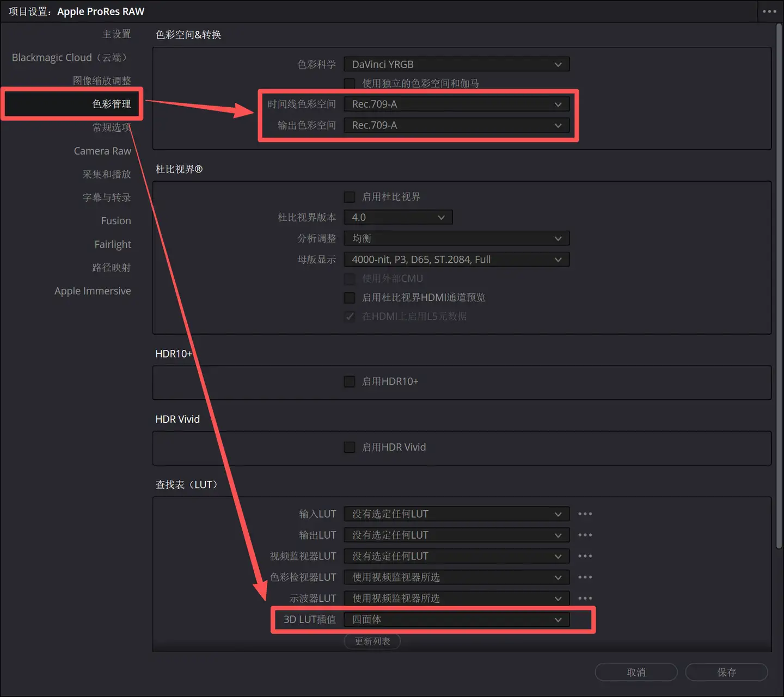Open 图像缩放调整 settings page
This screenshot has height=697, width=784.
(x=102, y=81)
